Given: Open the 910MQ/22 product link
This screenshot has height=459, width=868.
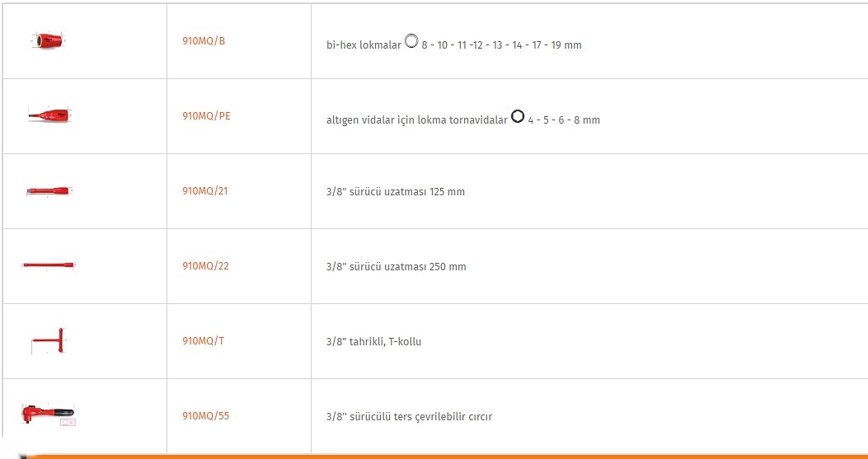Looking at the screenshot, I should (205, 266).
